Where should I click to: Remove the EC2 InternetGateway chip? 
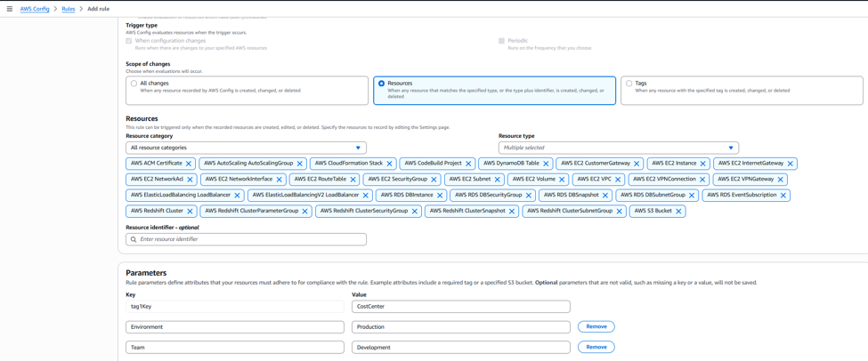791,164
